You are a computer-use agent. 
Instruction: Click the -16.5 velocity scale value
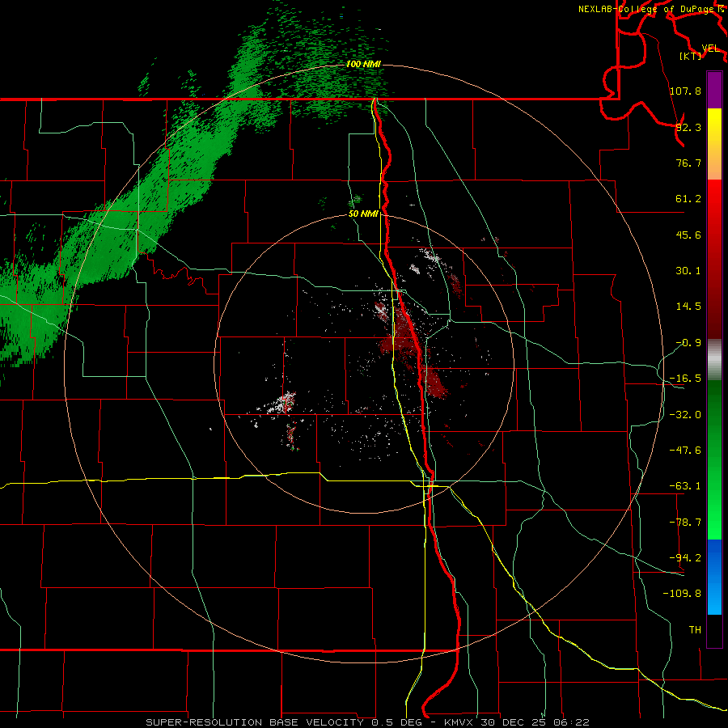(685, 379)
